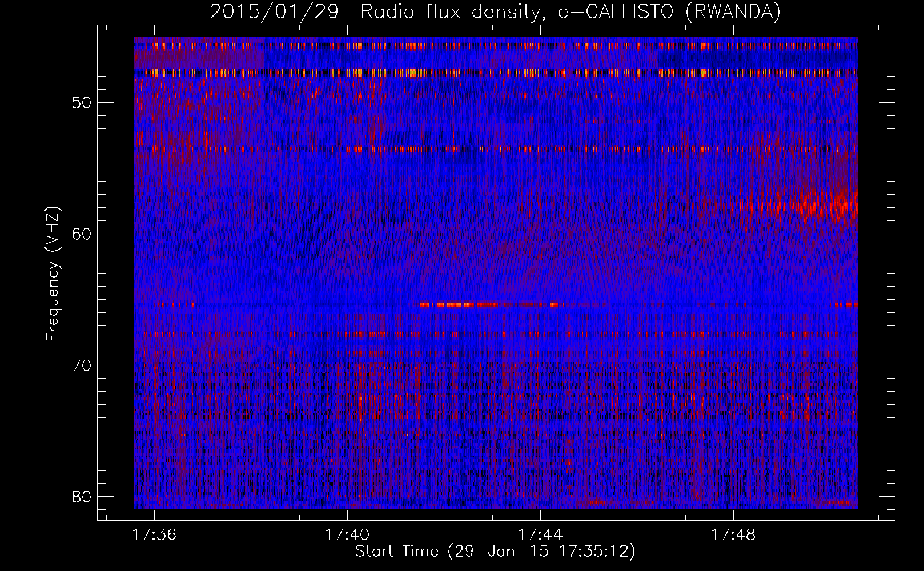Click the 17:48 time tick label
Image resolution: width=924 pixels, height=571 pixels.
[733, 535]
